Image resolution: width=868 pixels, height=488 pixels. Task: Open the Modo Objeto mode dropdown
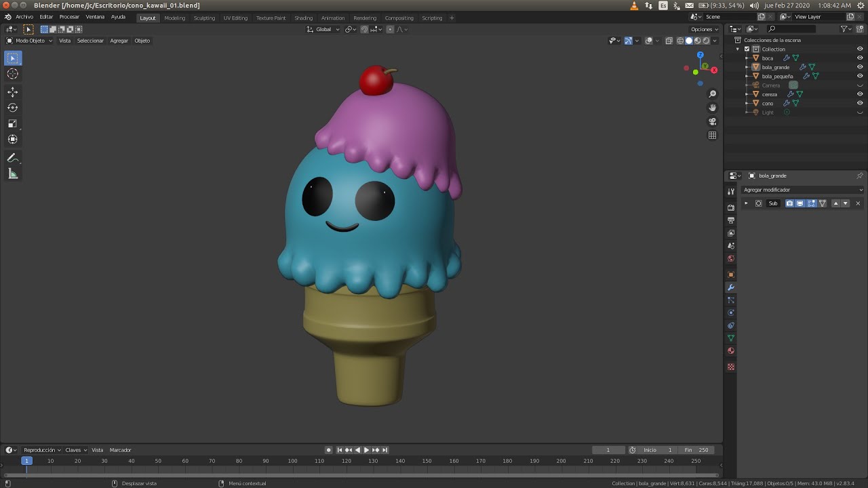[29, 41]
